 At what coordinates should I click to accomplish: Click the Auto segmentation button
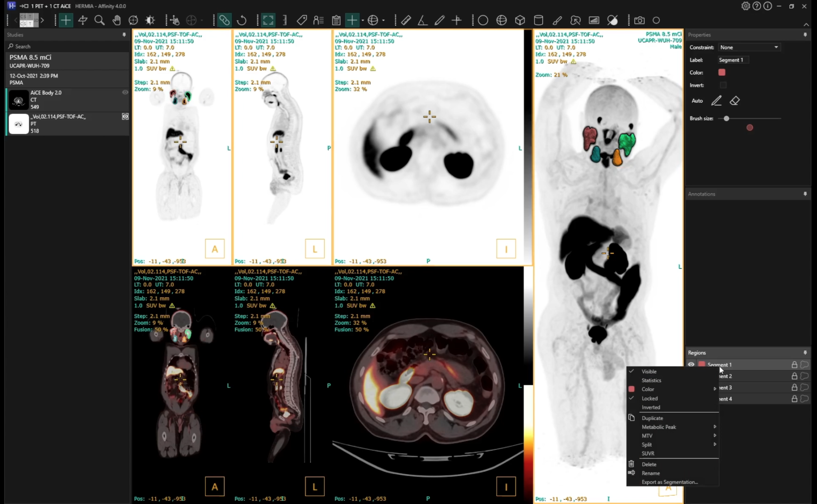tap(697, 101)
